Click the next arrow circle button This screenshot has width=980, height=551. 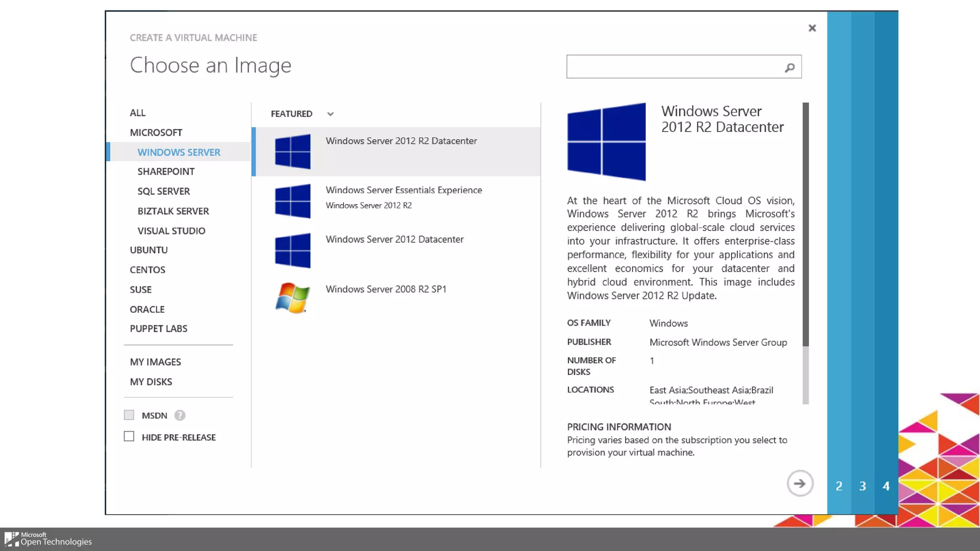coord(800,484)
